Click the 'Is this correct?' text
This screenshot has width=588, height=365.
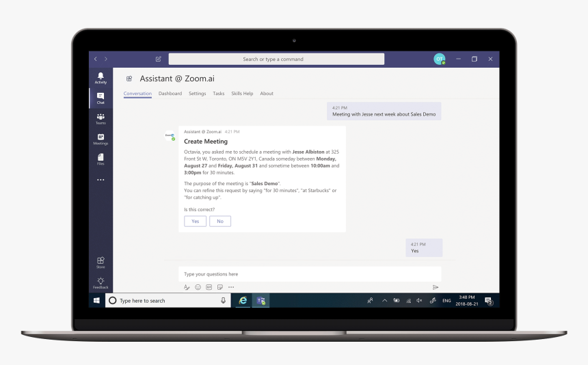pos(199,209)
